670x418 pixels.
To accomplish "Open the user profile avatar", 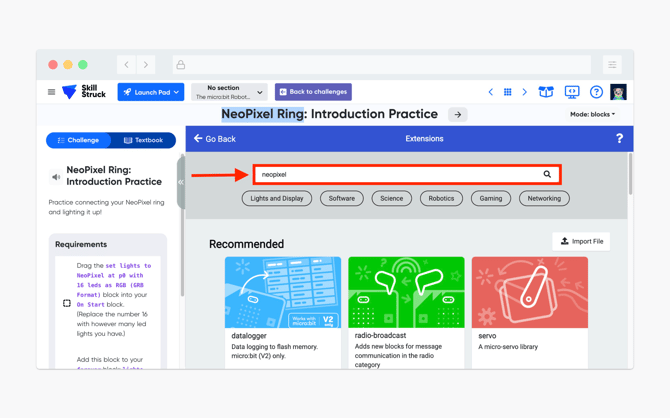I will click(618, 92).
